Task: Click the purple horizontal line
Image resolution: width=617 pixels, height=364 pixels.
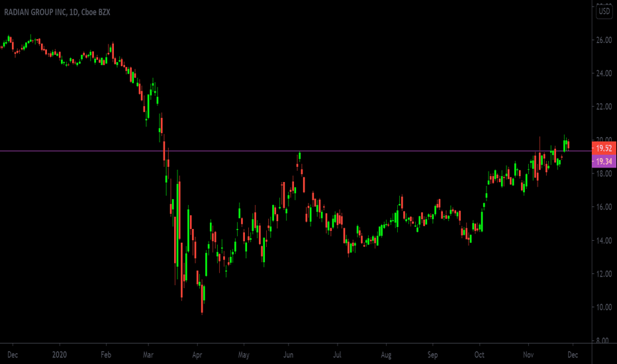Action: point(295,151)
